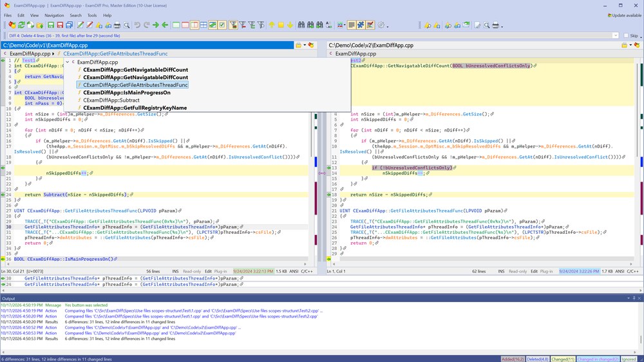Viewport: 644px width, 362px height.
Task: Copy to right using green right arrow
Action: (x=156, y=25)
